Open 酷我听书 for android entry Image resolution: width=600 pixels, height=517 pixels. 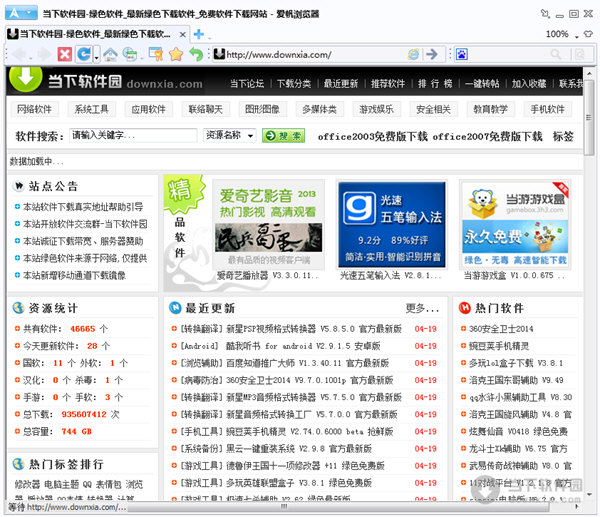coord(280,346)
